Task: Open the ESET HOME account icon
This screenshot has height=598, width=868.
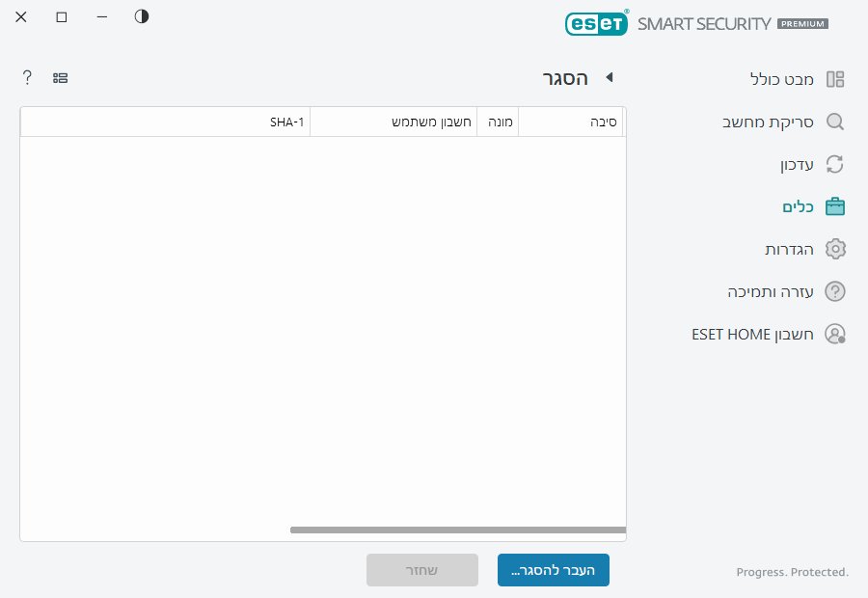Action: (x=835, y=334)
